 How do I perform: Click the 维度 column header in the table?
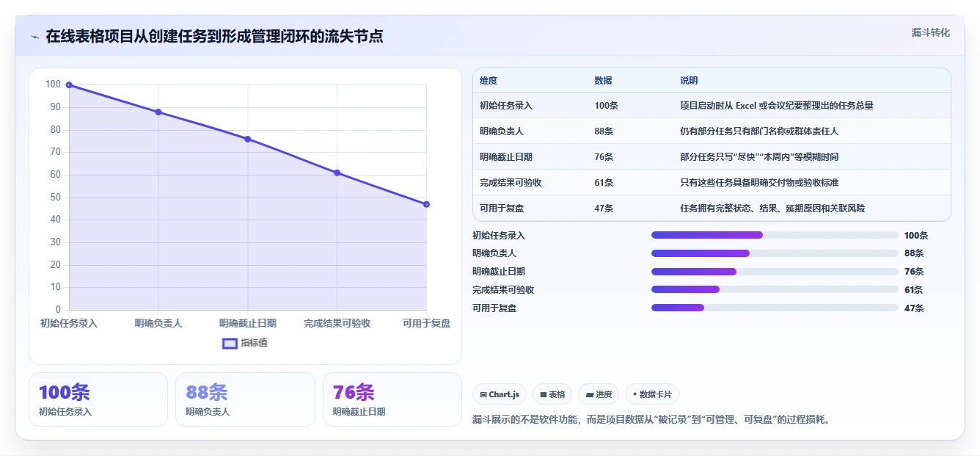tap(489, 81)
